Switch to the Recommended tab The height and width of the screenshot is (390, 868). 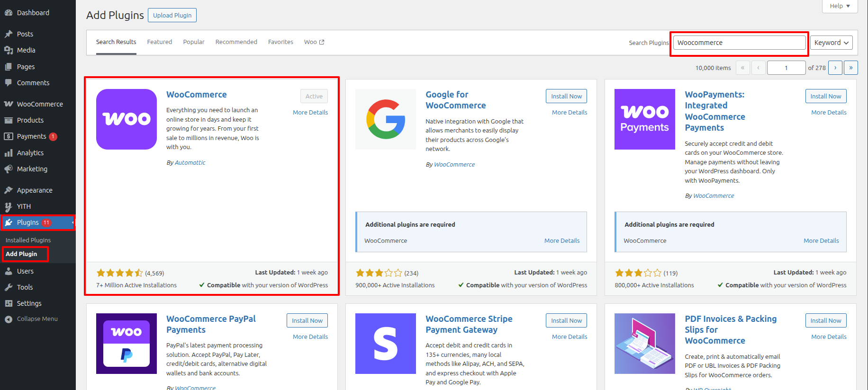pyautogui.click(x=236, y=42)
